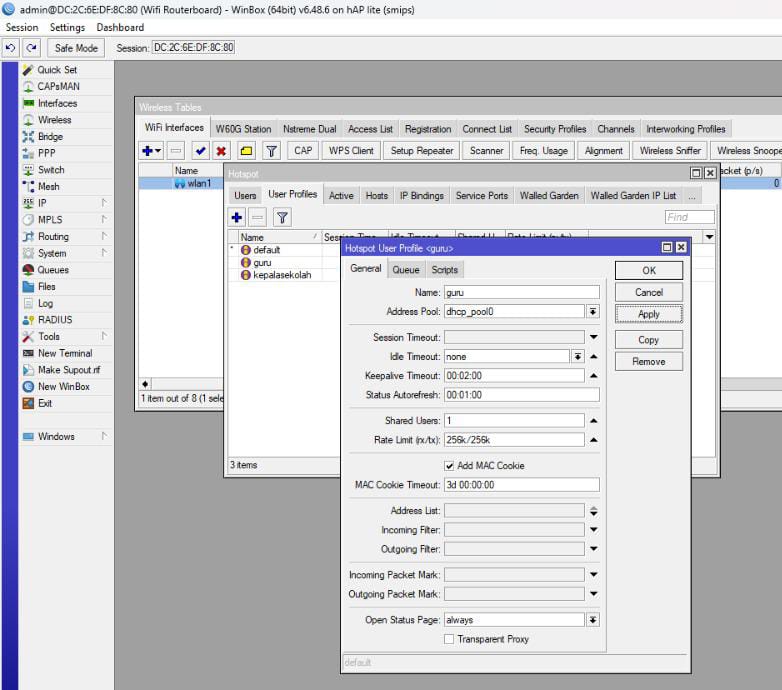Click the Copy button
This screenshot has height=690, width=782.
pyautogui.click(x=649, y=340)
